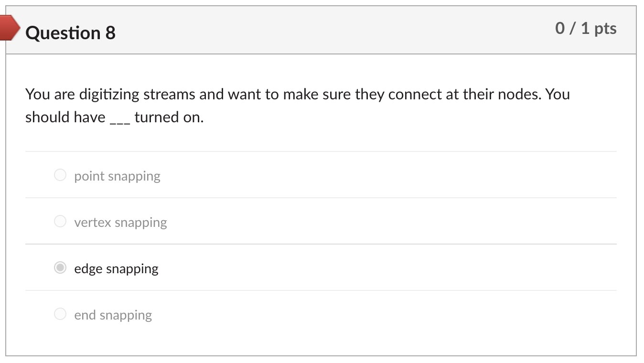644x363 pixels.
Task: Click the "end snapping" answer label
Action: (113, 315)
